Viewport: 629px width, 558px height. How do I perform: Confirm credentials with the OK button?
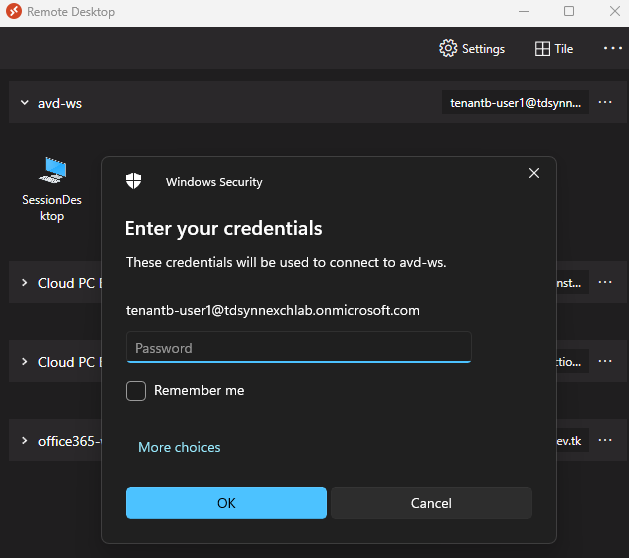point(226,503)
